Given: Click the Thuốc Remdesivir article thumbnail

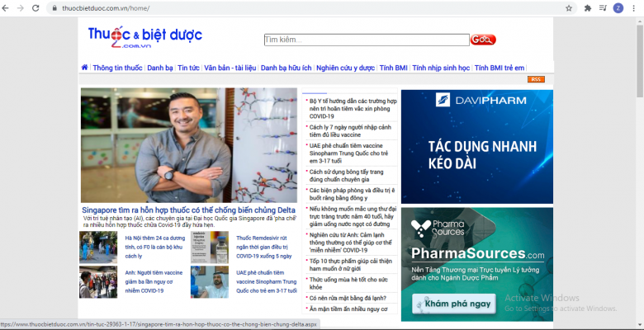Looking at the screenshot, I should (x=209, y=247).
